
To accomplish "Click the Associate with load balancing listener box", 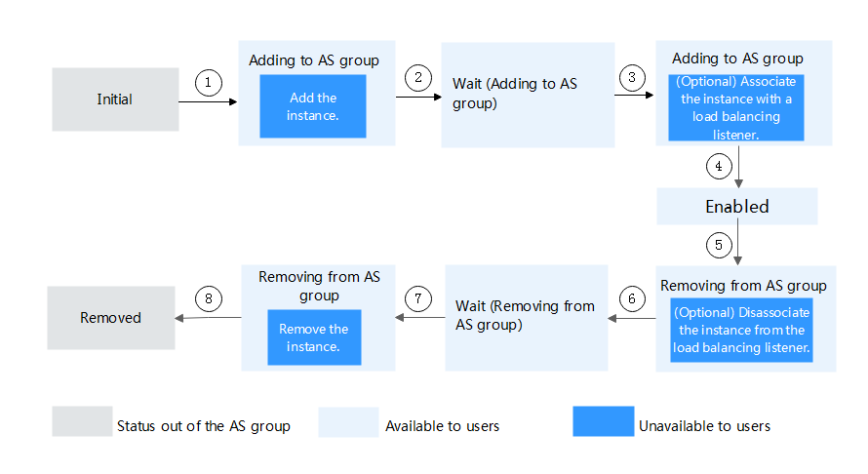I will point(735,108).
